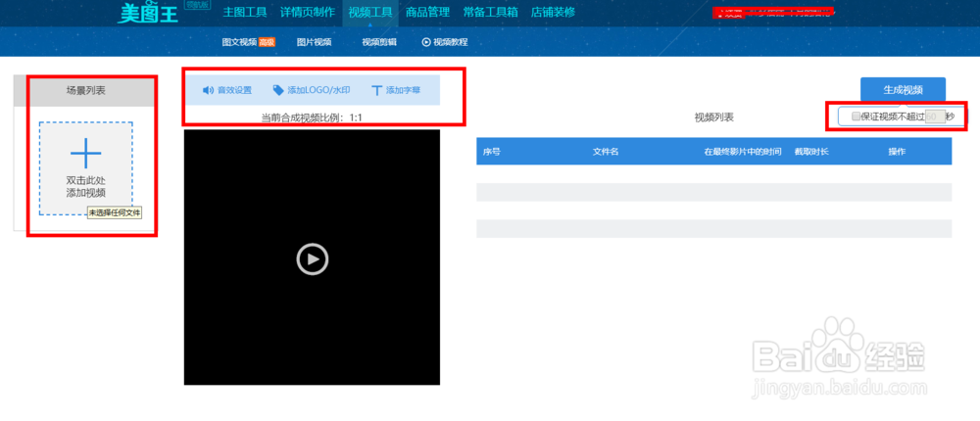This screenshot has height=421, width=980.
Task: Open the 主图工具 menu
Action: pyautogui.click(x=245, y=12)
